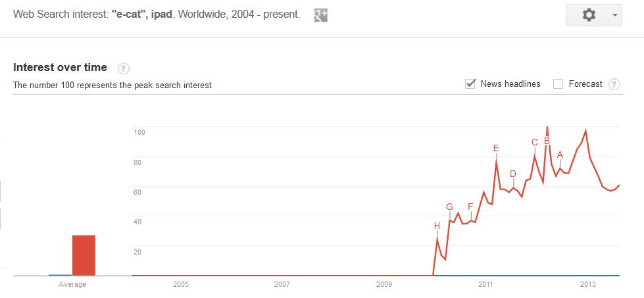Image resolution: width=644 pixels, height=298 pixels.
Task: Click the blue e-cat average bar
Action: coord(60,275)
